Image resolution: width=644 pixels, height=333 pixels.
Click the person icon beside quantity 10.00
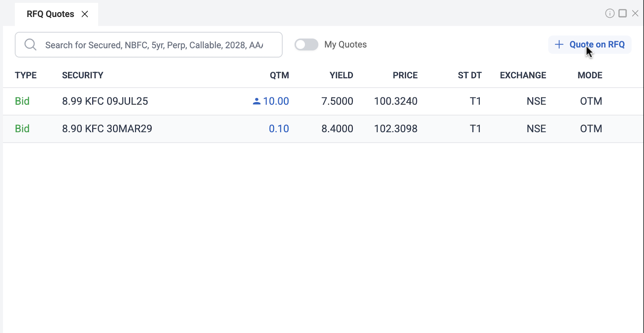point(257,102)
